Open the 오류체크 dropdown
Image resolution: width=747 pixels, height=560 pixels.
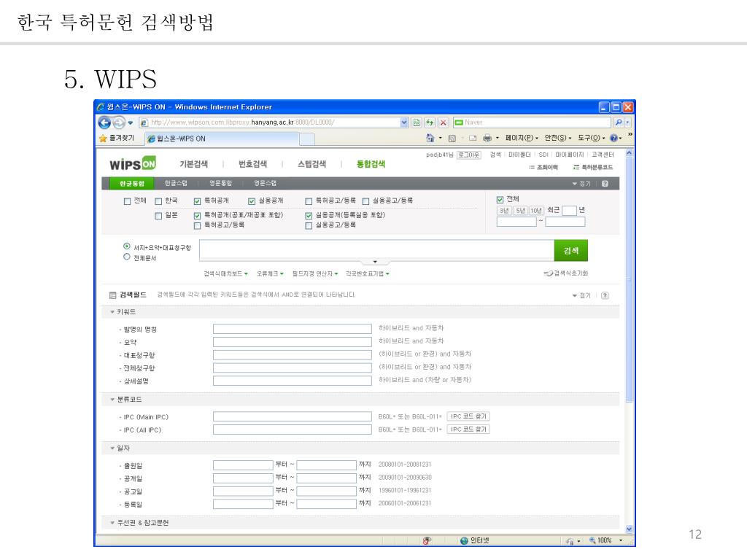[270, 274]
